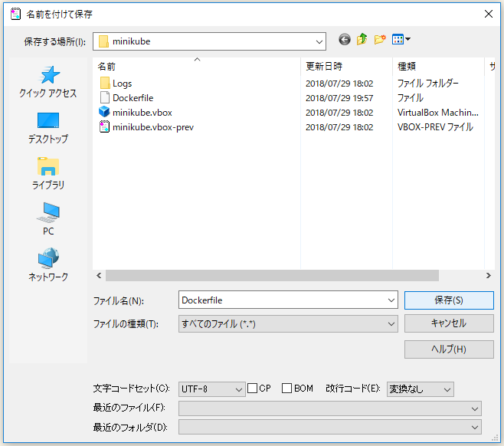Screen dimensions: 504x446
Task: Select the Logs folder icon
Action: 105,84
